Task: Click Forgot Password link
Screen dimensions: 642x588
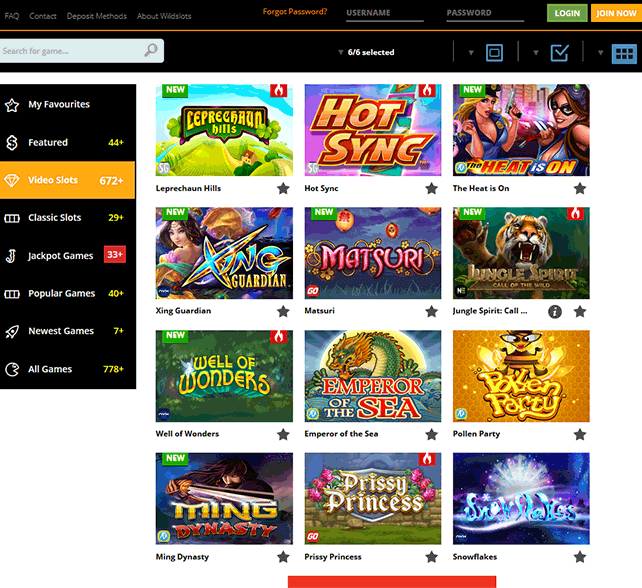Action: click(x=295, y=11)
